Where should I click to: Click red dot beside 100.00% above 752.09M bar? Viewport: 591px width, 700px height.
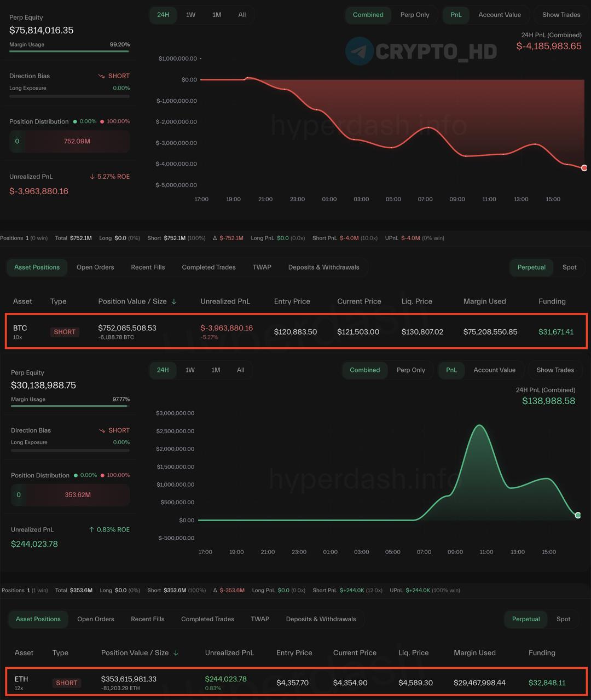[x=102, y=121]
